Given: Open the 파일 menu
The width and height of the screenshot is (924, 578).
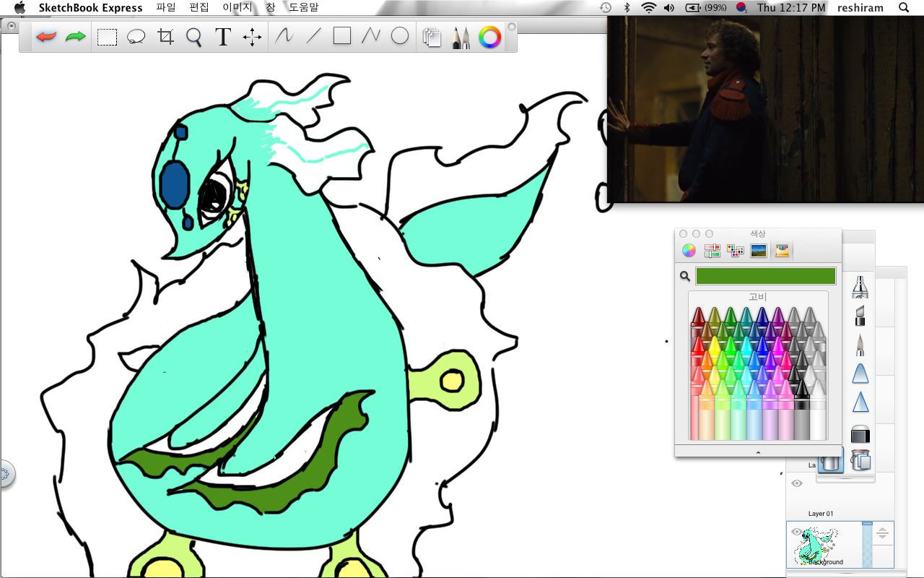Looking at the screenshot, I should point(166,7).
